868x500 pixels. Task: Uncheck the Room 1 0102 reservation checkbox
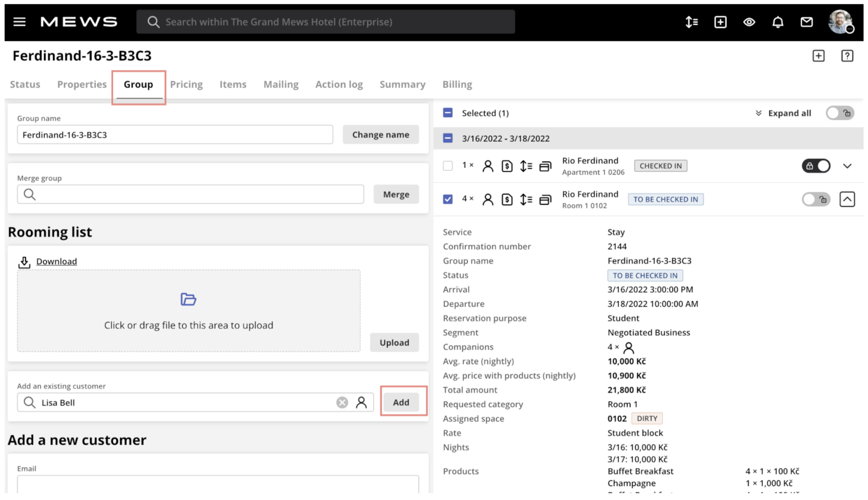click(x=448, y=199)
